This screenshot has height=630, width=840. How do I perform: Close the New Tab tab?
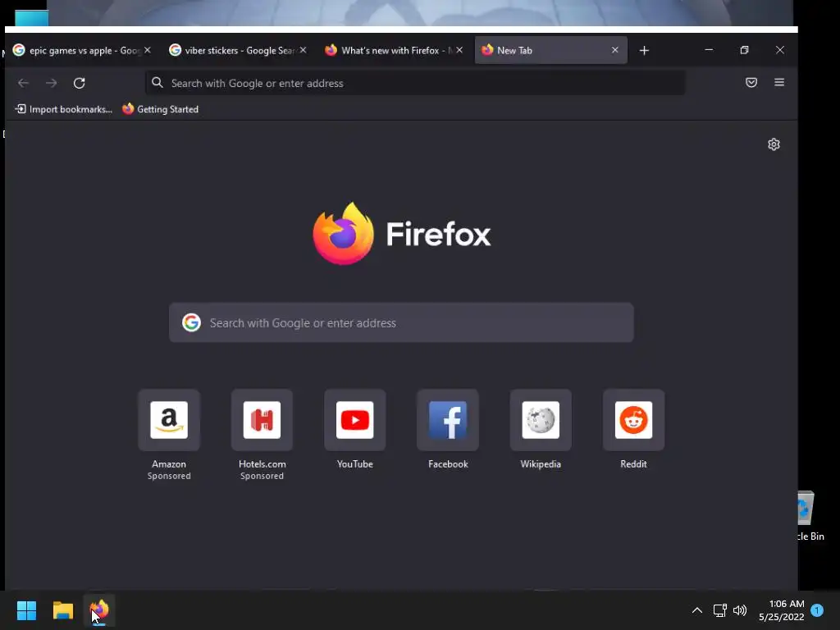(615, 50)
